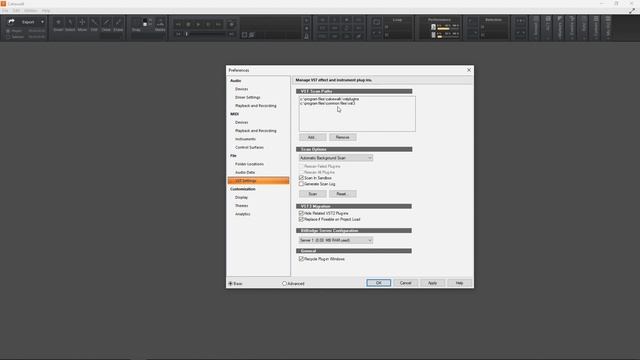Select the Edit tool in toolbar
The width and height of the screenshot is (640, 360).
tap(94, 25)
